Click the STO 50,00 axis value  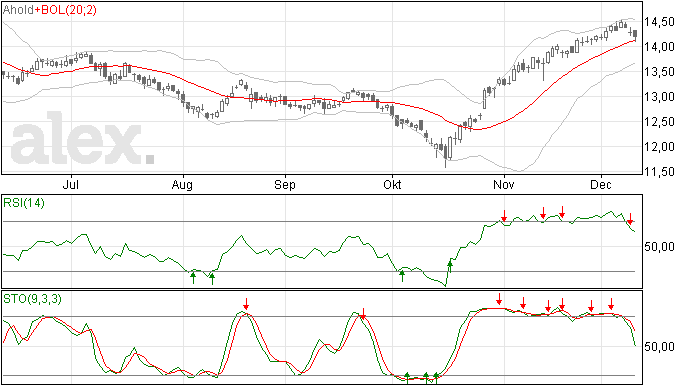659,347
